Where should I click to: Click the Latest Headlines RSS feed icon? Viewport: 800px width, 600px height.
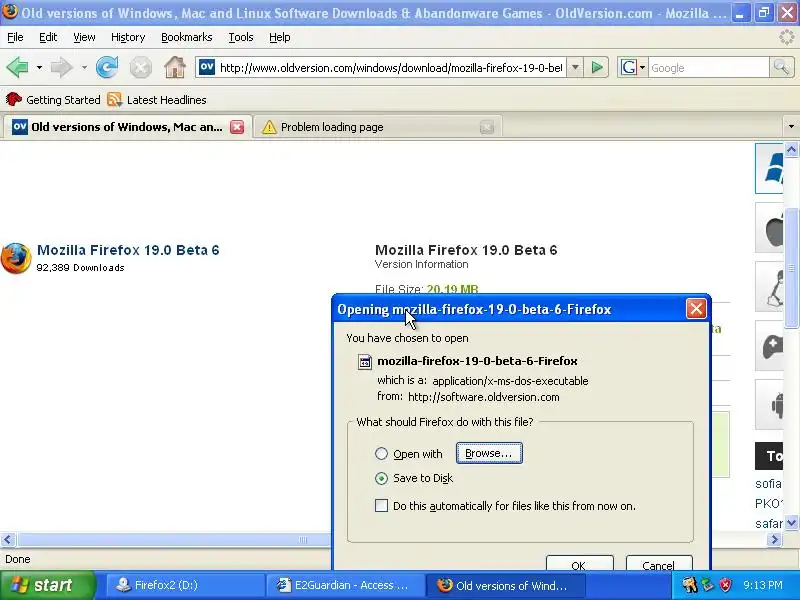[x=115, y=99]
